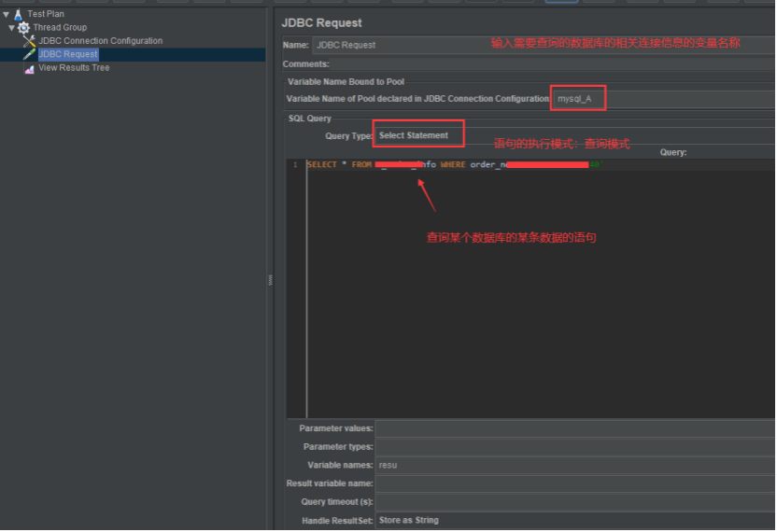The width and height of the screenshot is (777, 532).
Task: Collapse the Test Plan tree node
Action: [6, 14]
